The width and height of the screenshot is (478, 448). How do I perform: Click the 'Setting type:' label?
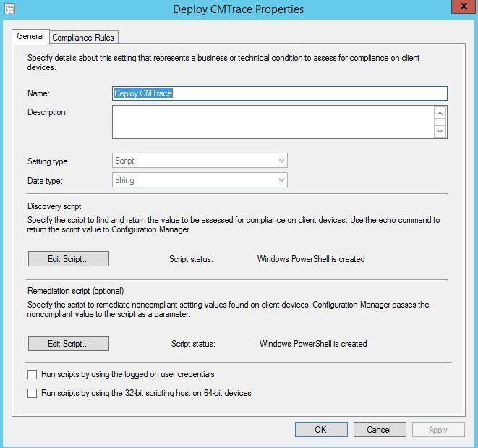[48, 161]
